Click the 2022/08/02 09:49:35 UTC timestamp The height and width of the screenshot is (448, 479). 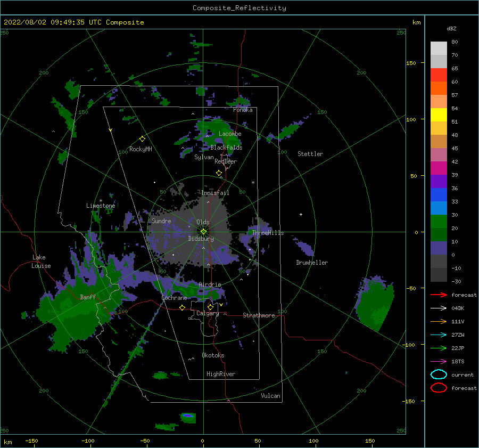73,22
